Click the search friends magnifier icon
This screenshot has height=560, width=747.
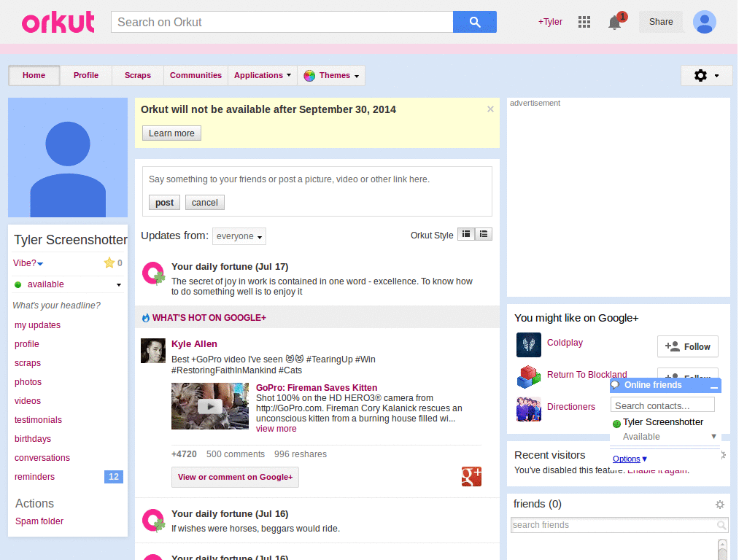click(x=721, y=525)
